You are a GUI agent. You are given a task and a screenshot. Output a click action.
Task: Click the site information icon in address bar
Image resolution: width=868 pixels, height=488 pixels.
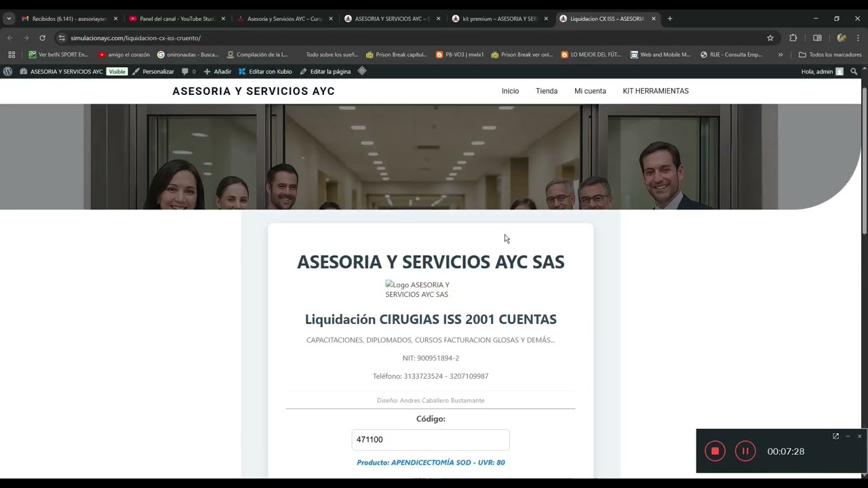pyautogui.click(x=62, y=38)
